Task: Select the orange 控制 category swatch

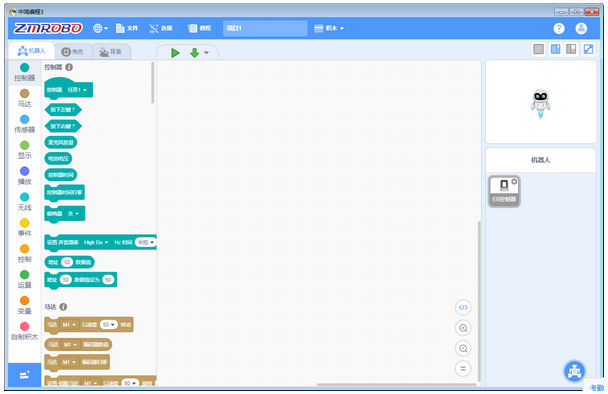Action: click(x=24, y=249)
